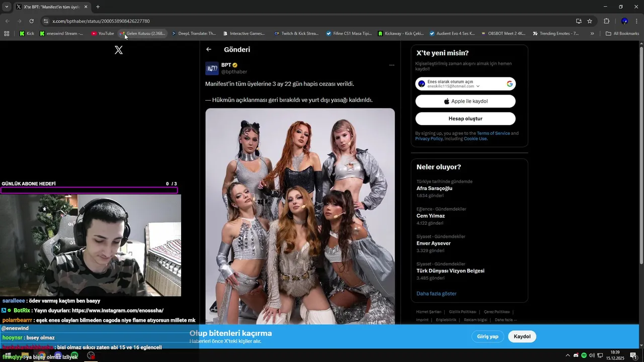This screenshot has height=362, width=644.
Task: Open Chrome profile avatar
Action: [624, 21]
